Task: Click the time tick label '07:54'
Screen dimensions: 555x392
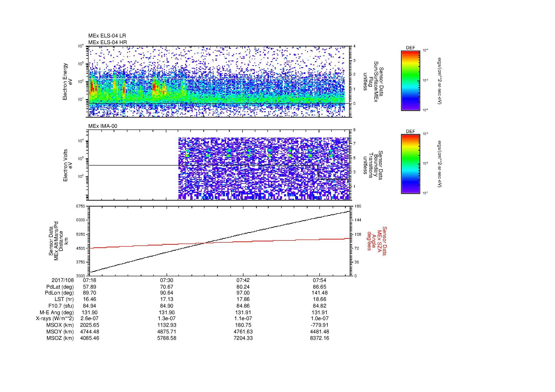Action: coord(320,280)
